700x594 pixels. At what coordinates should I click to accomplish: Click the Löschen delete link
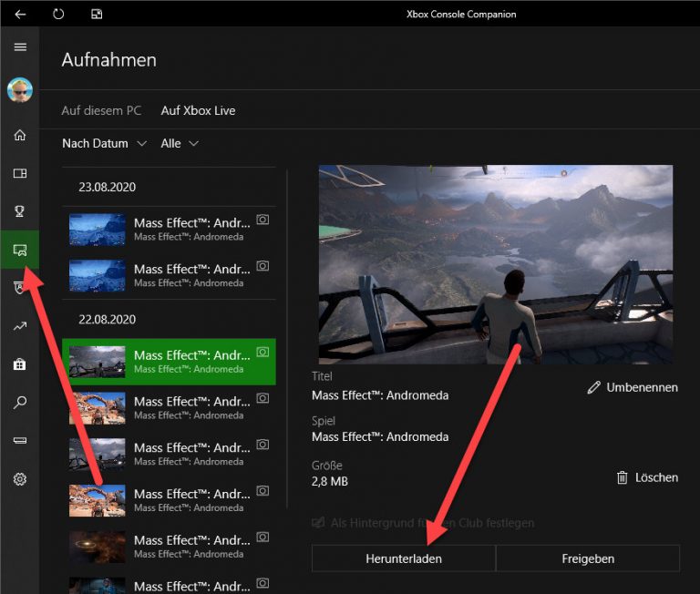pyautogui.click(x=647, y=477)
